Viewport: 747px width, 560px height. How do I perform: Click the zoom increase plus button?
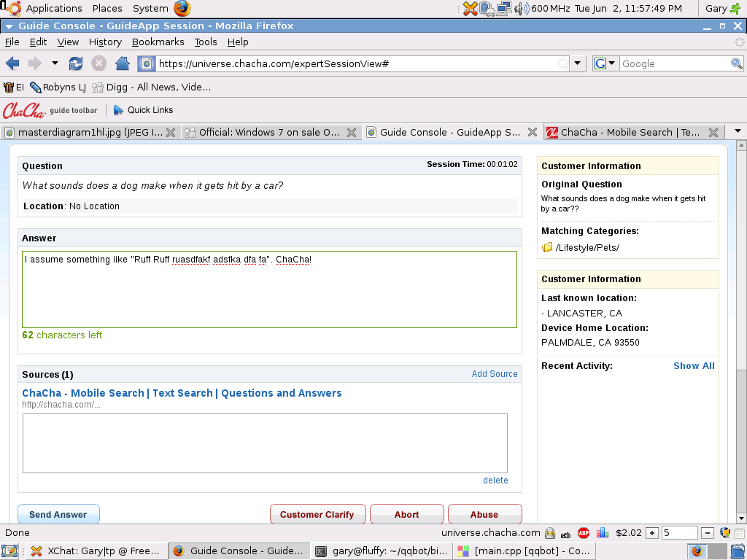click(652, 533)
